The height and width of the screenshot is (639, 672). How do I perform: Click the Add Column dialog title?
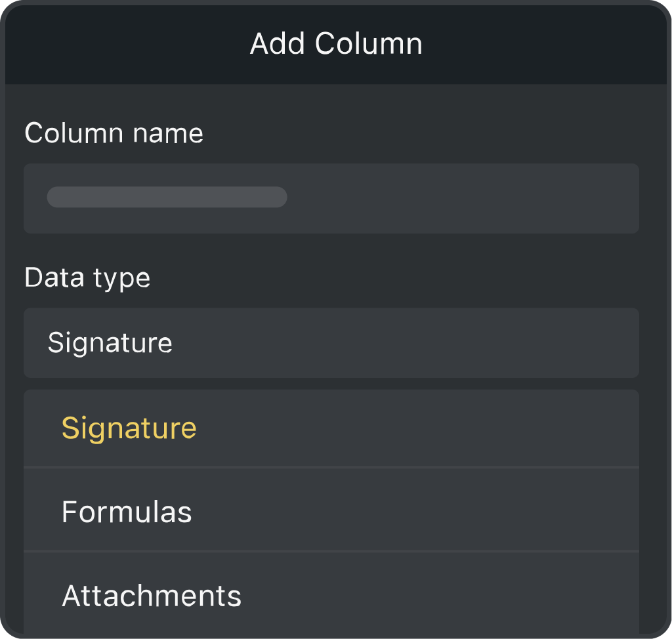335,43
